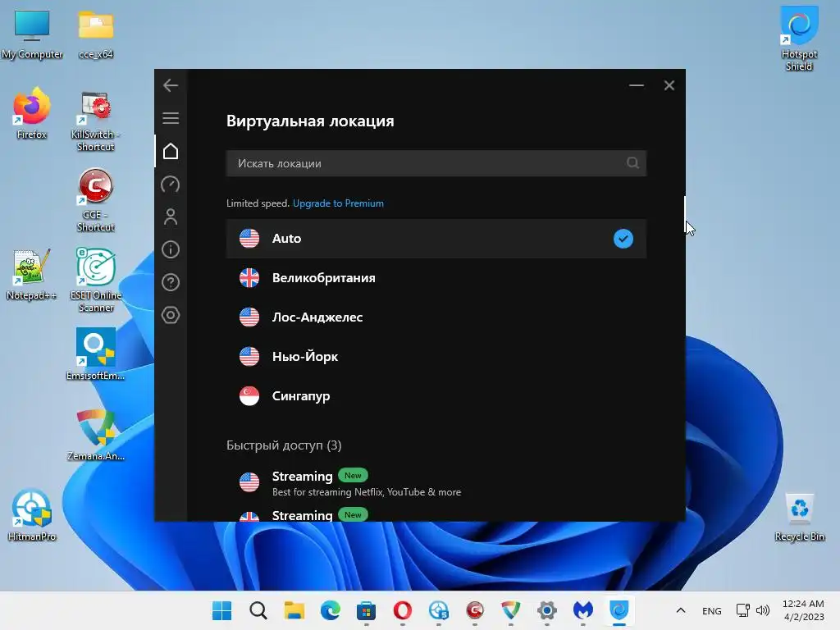Switch to Hotspot Shield taskbar button
This screenshot has height=630, width=840.
(x=619, y=610)
